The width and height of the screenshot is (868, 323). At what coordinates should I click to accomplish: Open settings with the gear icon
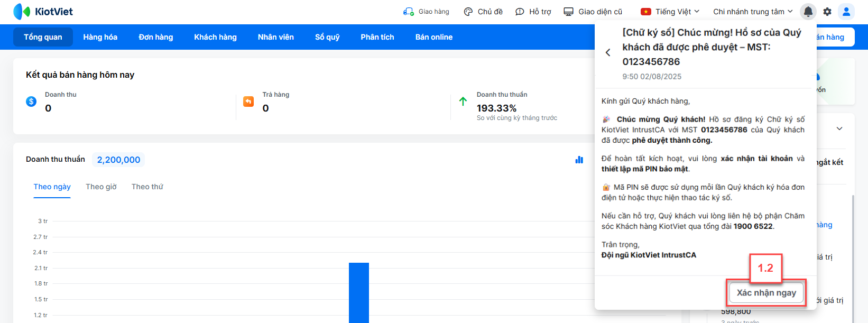[x=827, y=12]
